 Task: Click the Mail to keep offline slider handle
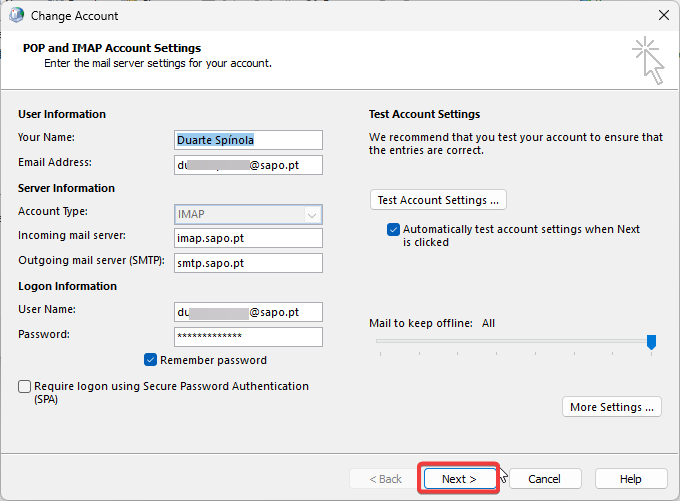[x=651, y=342]
